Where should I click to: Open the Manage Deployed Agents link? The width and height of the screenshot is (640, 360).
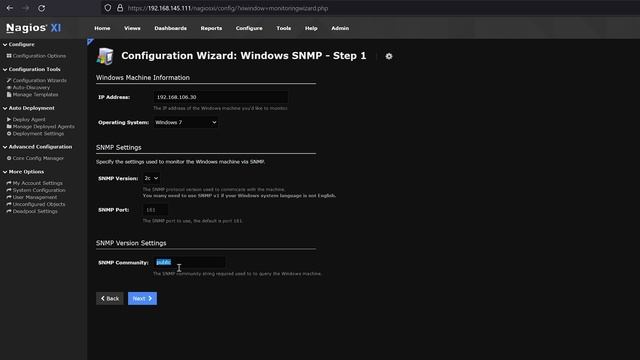click(x=44, y=127)
